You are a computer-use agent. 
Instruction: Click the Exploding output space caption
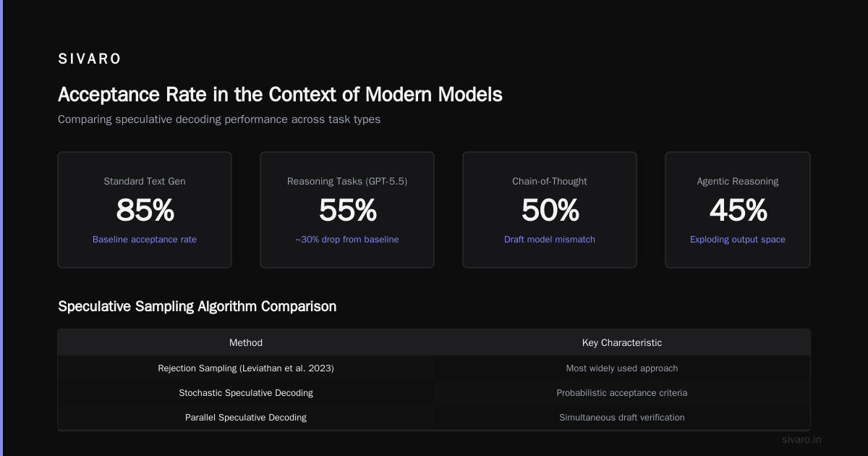[x=738, y=240]
